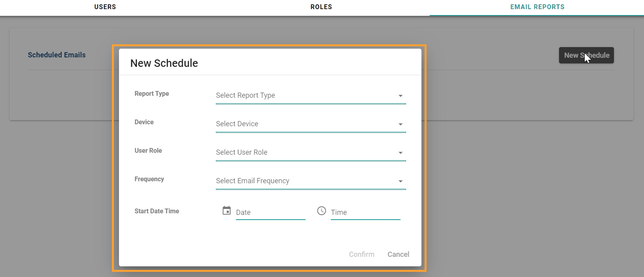Open the 'Select Report Type' combo box
Viewport: 644px width, 277px height.
(304, 96)
